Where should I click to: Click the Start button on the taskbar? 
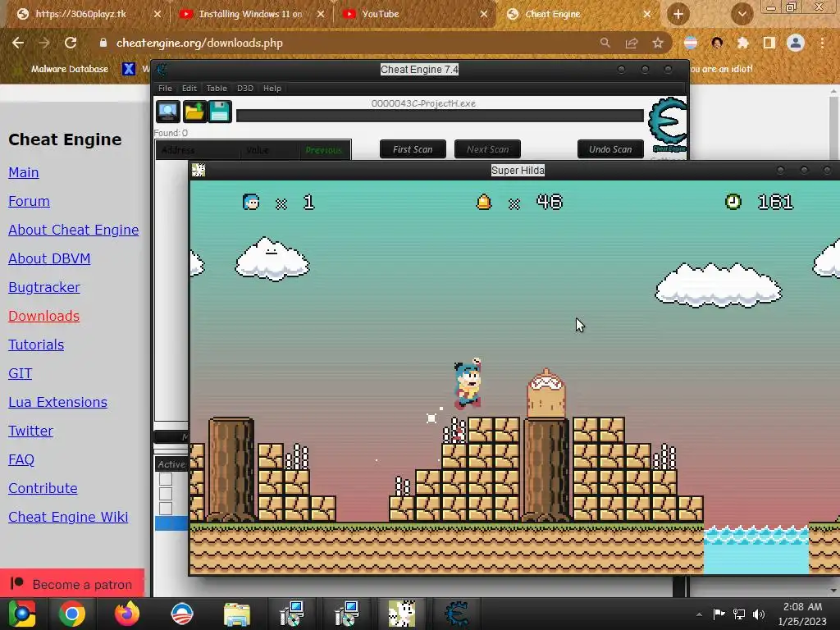(22, 614)
